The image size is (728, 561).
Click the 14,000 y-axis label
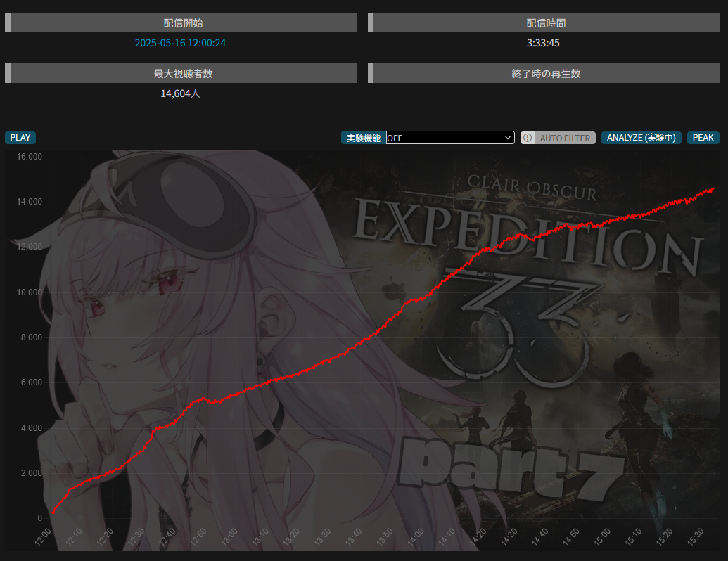tap(30, 201)
